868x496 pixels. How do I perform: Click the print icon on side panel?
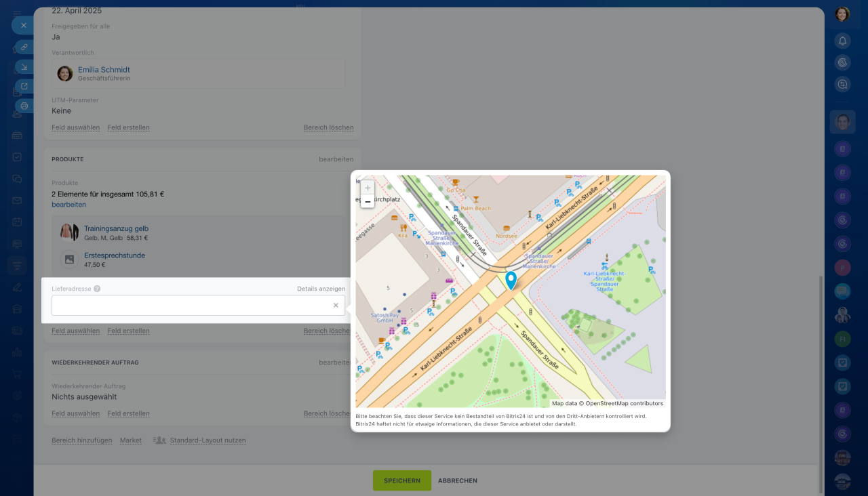[24, 106]
